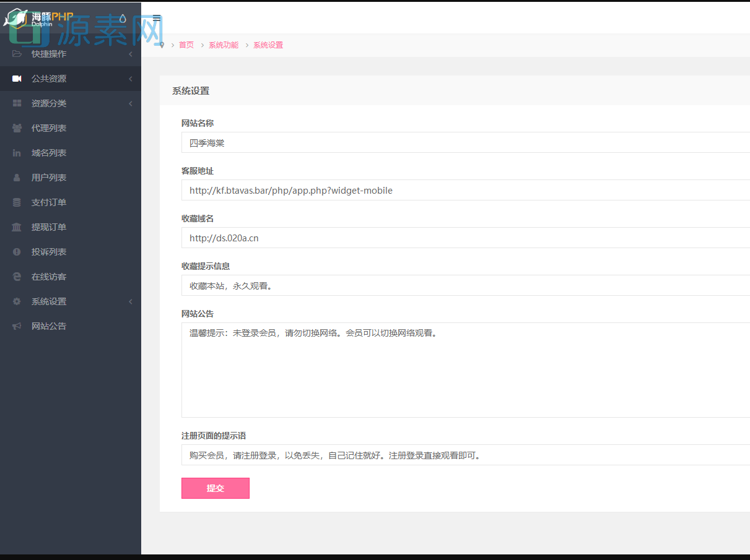The width and height of the screenshot is (750, 560).
Task: Select the 在线访客 chat icon
Action: 17,277
